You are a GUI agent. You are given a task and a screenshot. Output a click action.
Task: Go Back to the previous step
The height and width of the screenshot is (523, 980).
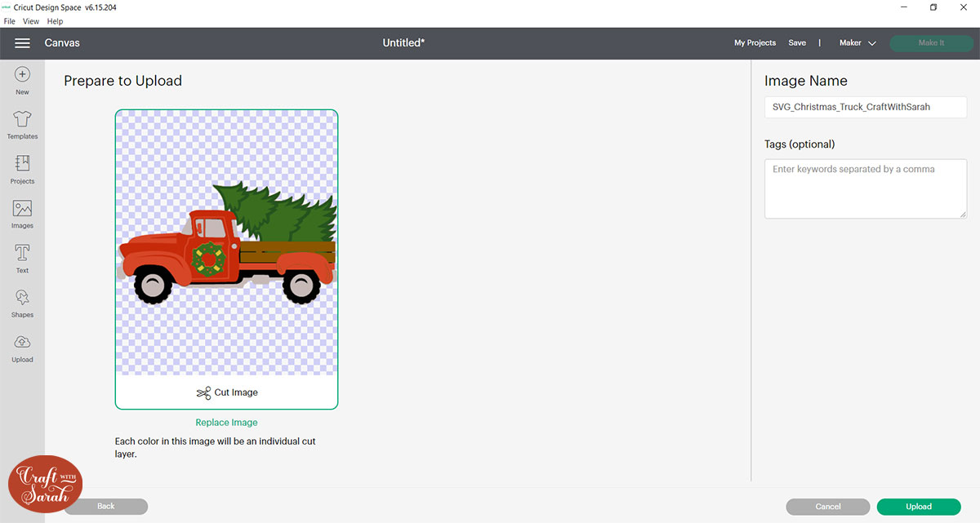105,506
